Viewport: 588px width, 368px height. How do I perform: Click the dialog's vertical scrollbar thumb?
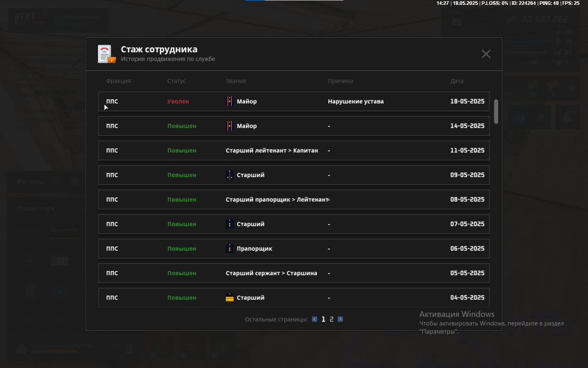pos(496,112)
